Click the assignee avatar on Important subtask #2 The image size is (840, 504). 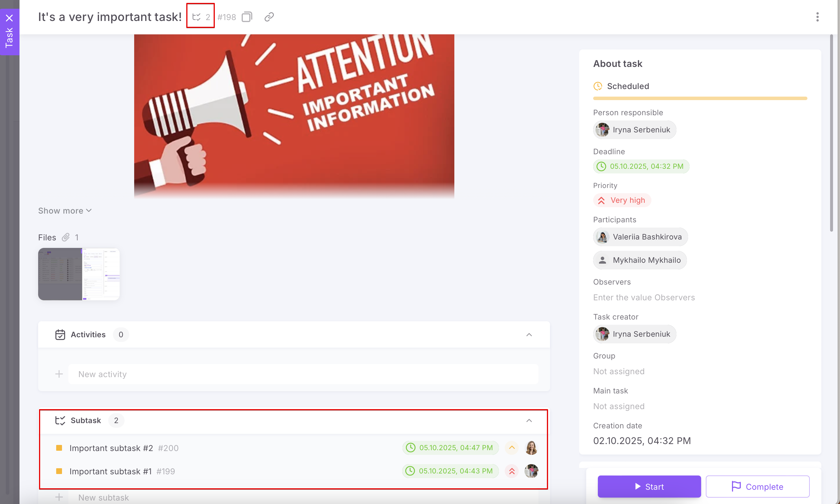click(x=531, y=448)
